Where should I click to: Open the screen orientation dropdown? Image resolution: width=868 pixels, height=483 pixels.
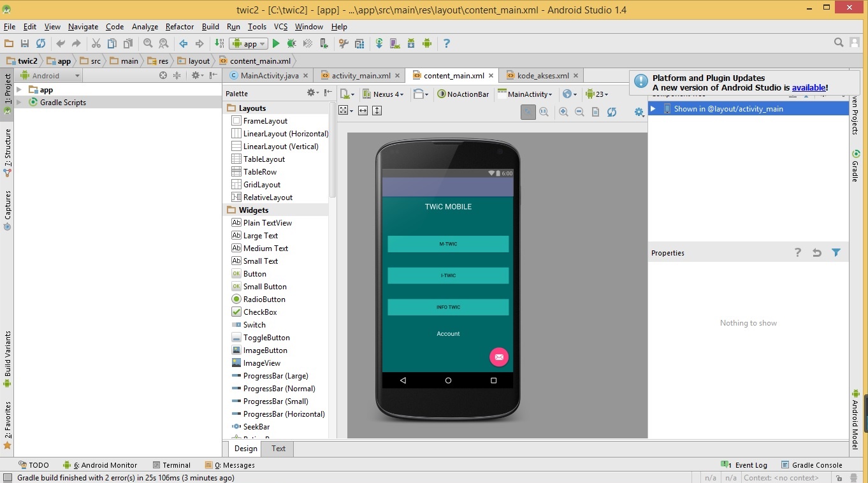421,94
